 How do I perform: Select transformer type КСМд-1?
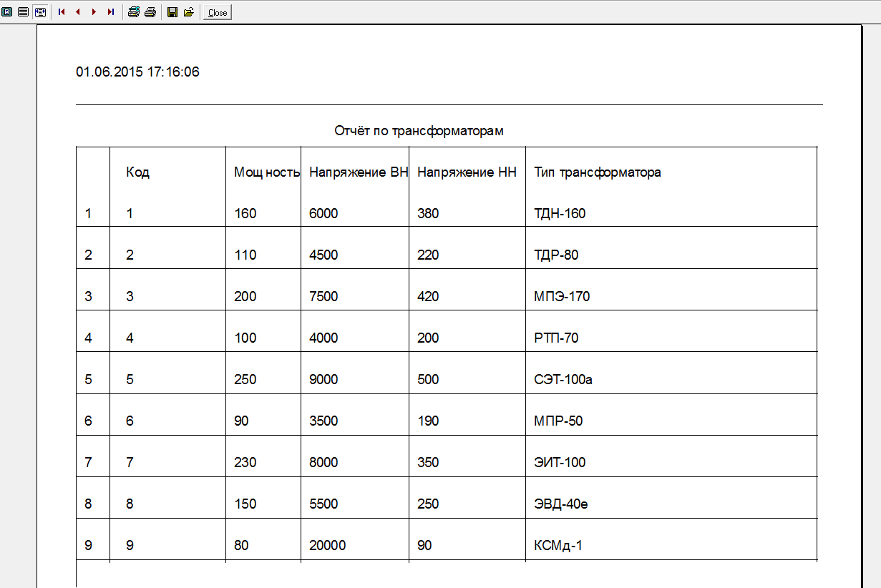click(558, 545)
